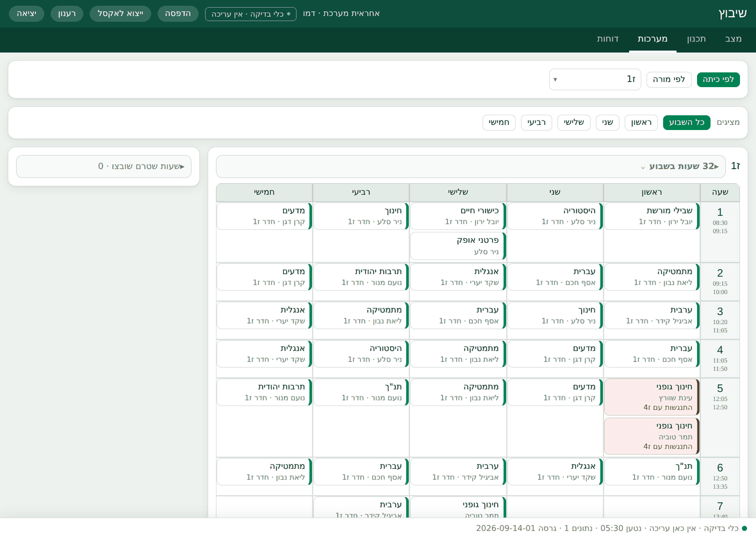Open מתמטיקה lesson on Wednesday hour 3
The image size is (756, 538).
point(361,315)
